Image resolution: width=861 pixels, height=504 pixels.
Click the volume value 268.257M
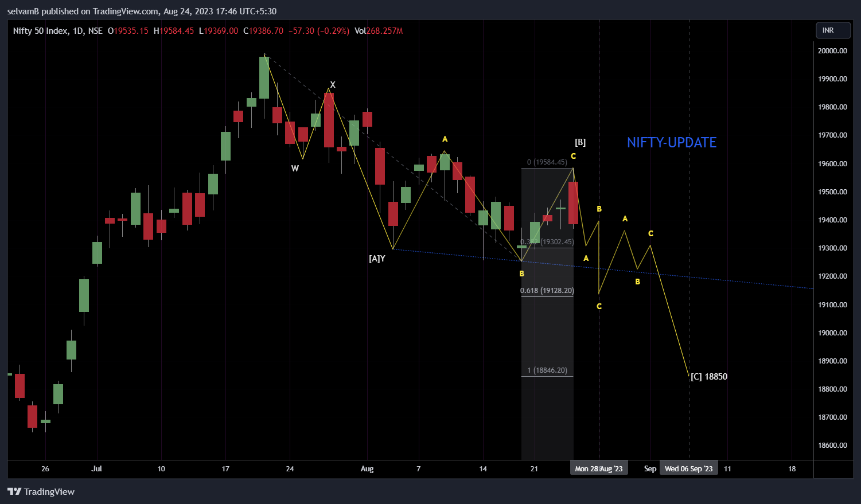pos(384,31)
